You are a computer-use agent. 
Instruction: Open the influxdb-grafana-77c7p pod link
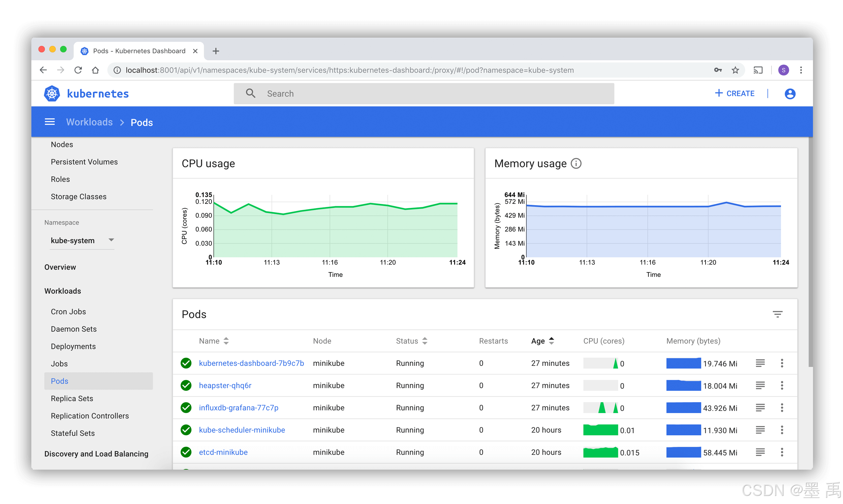239,408
